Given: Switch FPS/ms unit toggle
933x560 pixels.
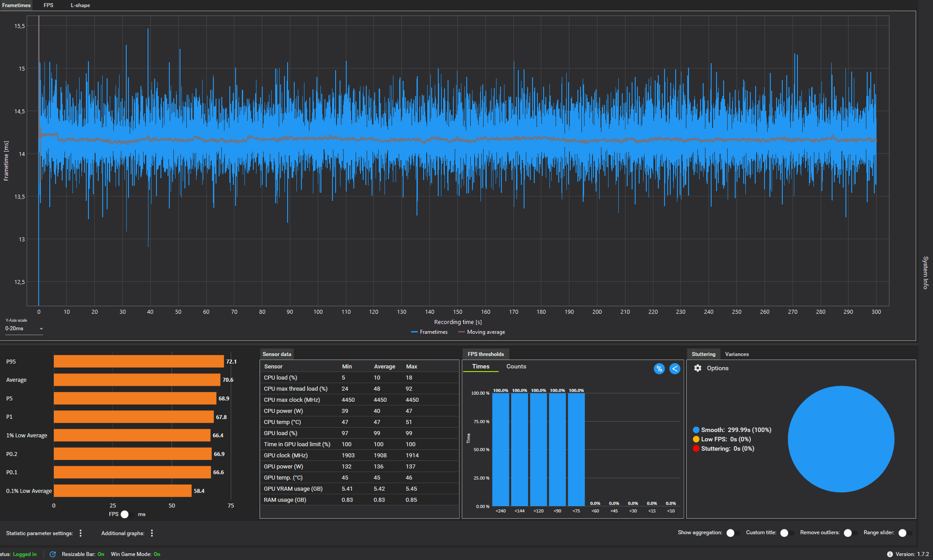Looking at the screenshot, I should 127,514.
